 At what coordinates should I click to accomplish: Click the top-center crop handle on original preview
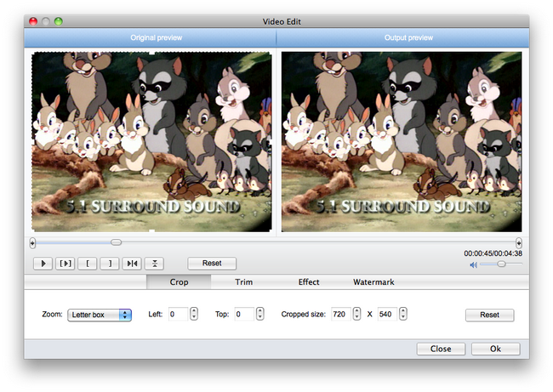(151, 53)
